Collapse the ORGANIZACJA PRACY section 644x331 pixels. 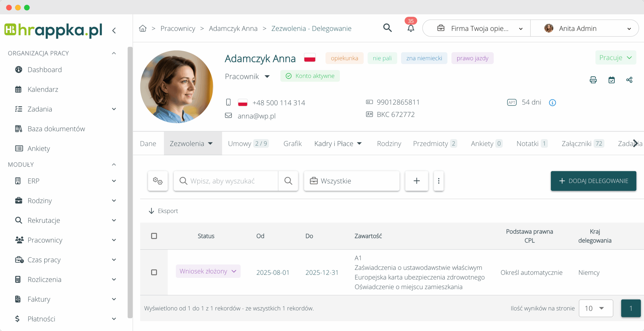114,53
